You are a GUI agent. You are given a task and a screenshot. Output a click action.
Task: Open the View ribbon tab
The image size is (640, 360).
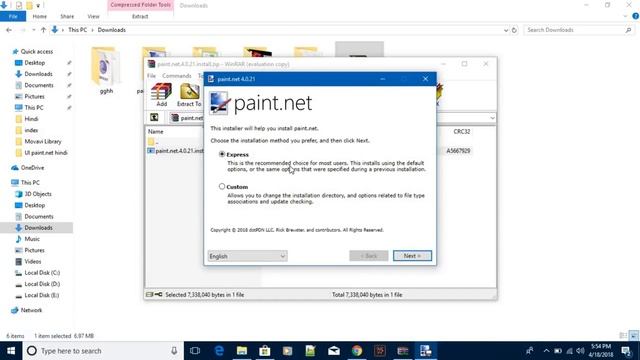pyautogui.click(x=93, y=16)
